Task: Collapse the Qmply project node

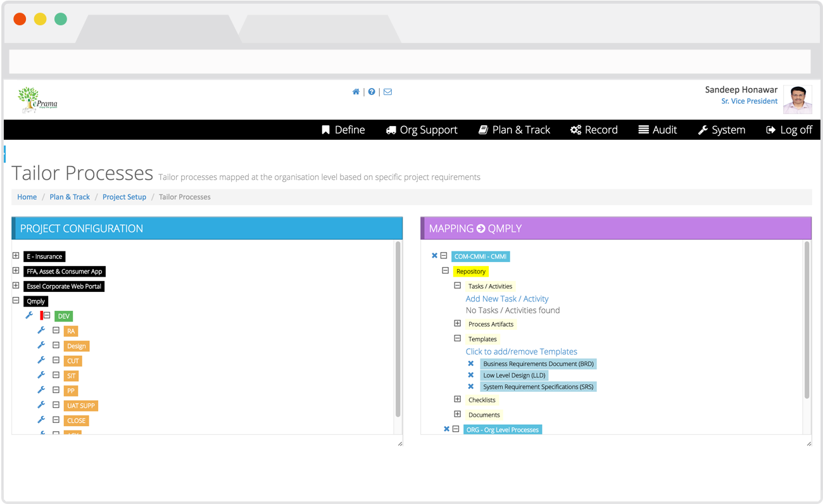Action: click(16, 301)
